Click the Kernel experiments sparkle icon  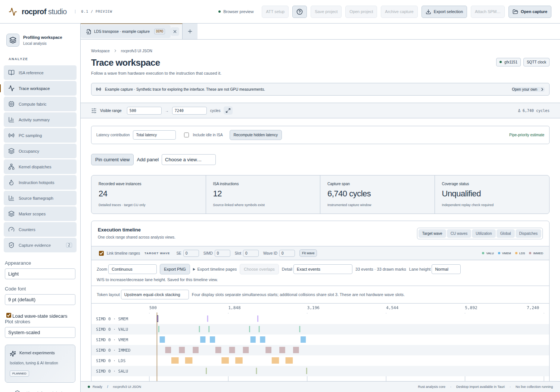coord(13,353)
